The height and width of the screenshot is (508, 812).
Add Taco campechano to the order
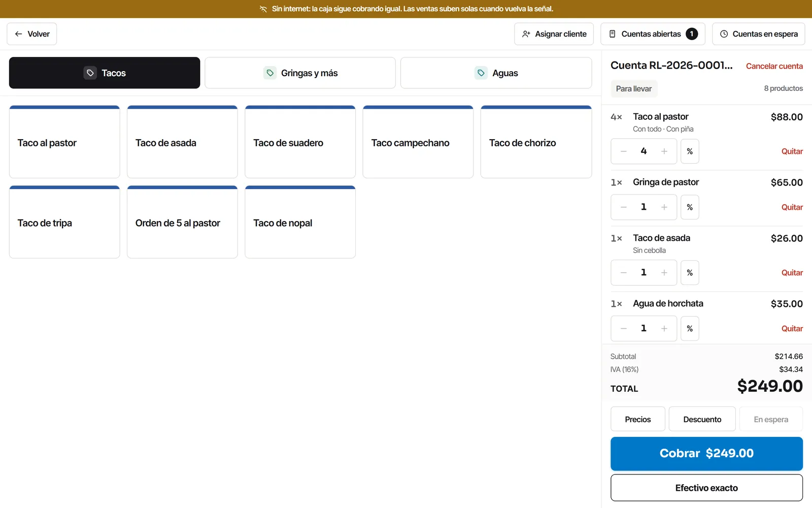click(x=418, y=142)
